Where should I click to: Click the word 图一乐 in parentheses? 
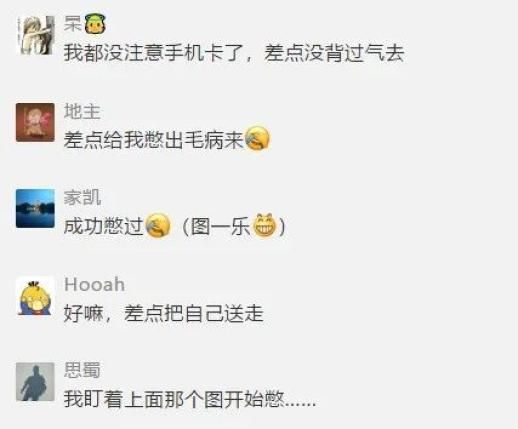click(220, 226)
